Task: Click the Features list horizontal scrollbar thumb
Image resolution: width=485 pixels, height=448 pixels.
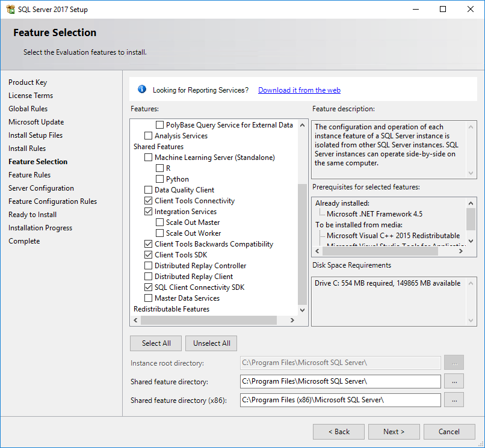Action: click(x=209, y=321)
